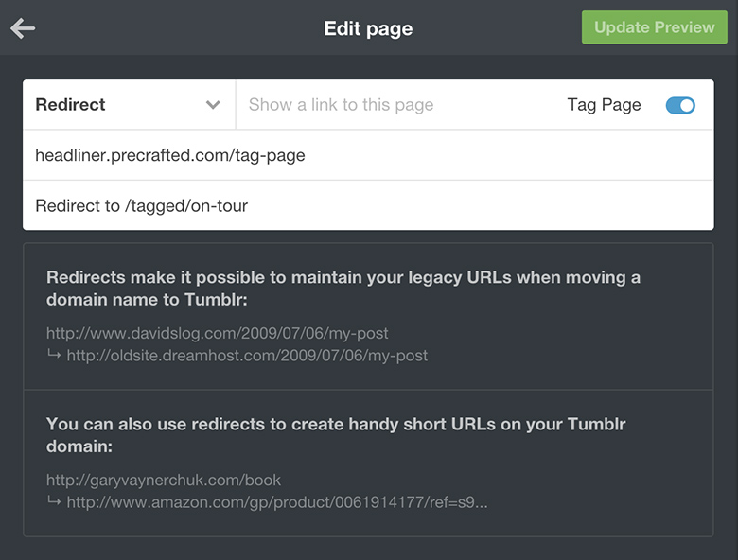The height and width of the screenshot is (560, 738).
Task: Click the 'maintain your legacy URLs' help heading
Action: [x=343, y=289]
